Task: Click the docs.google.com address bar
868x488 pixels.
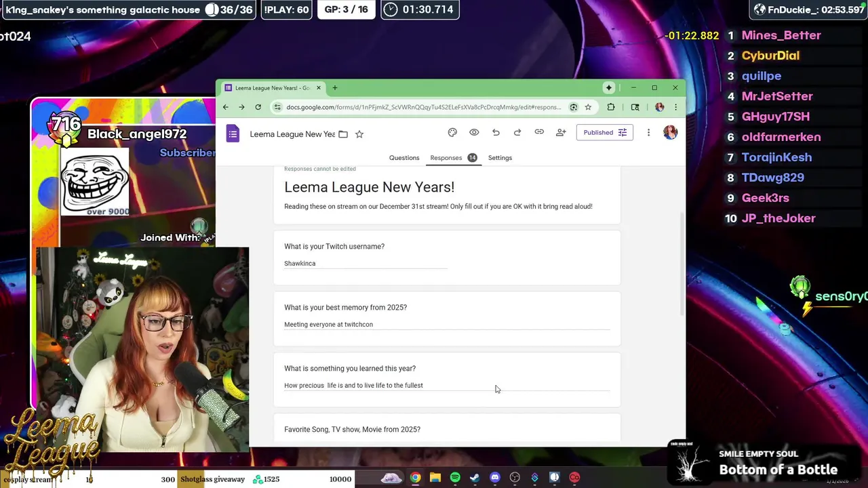Action: 424,107
